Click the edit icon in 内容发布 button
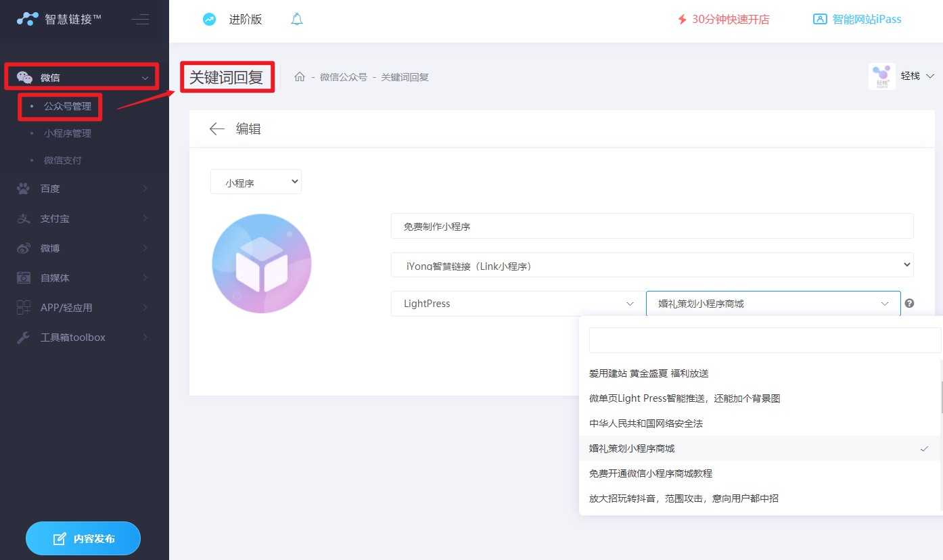The width and height of the screenshot is (943, 560). 60,539
